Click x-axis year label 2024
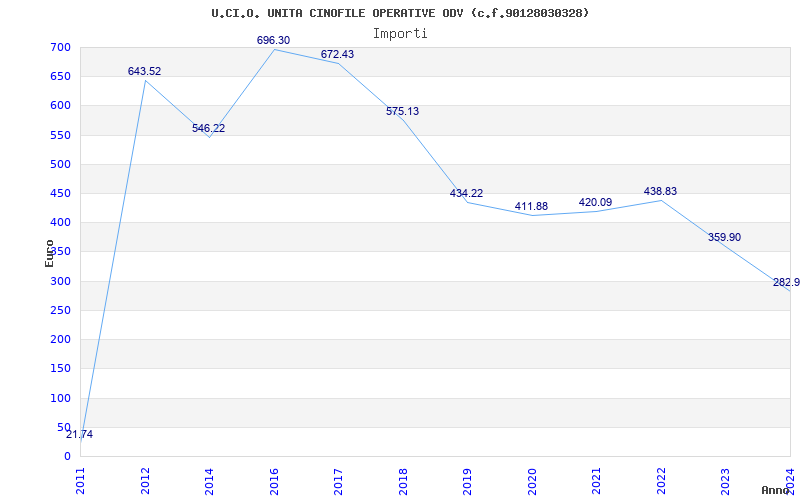This screenshot has width=800, height=500. coord(790,481)
